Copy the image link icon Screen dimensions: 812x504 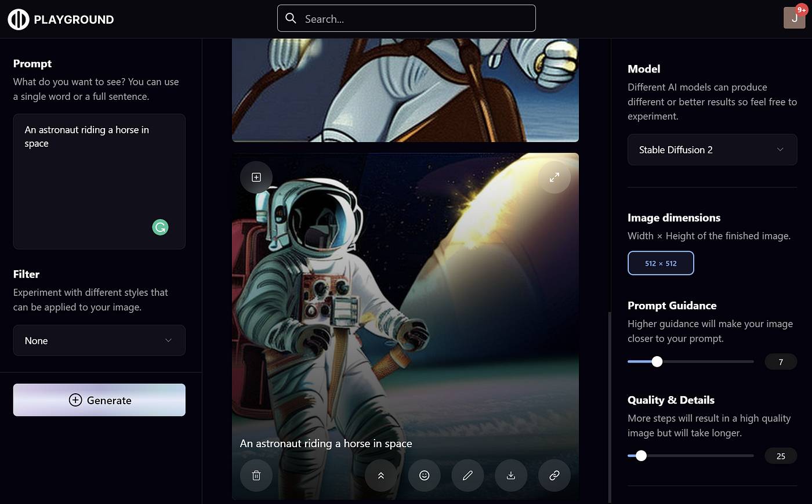(x=554, y=476)
